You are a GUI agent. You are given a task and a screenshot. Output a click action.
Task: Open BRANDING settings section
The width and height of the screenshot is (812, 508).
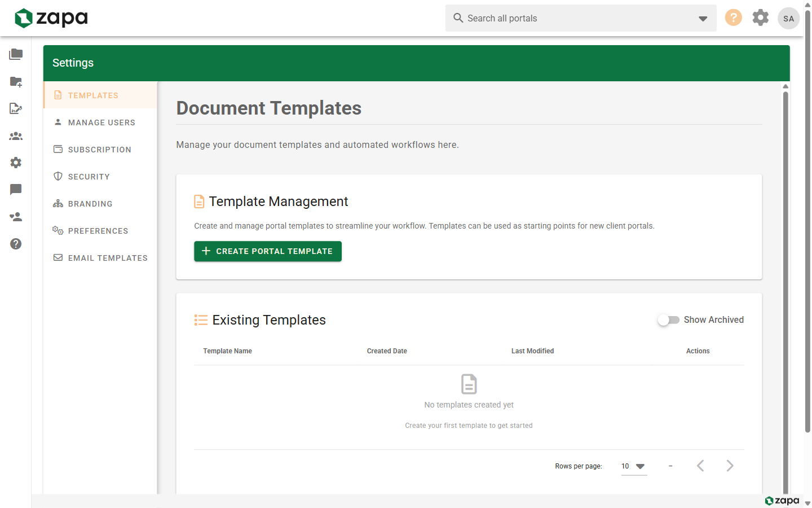(x=100, y=203)
